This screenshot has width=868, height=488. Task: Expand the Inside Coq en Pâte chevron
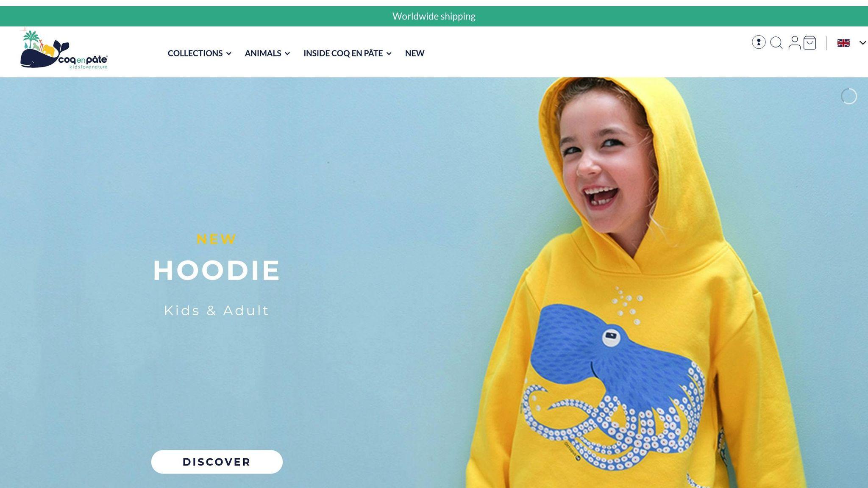(389, 54)
